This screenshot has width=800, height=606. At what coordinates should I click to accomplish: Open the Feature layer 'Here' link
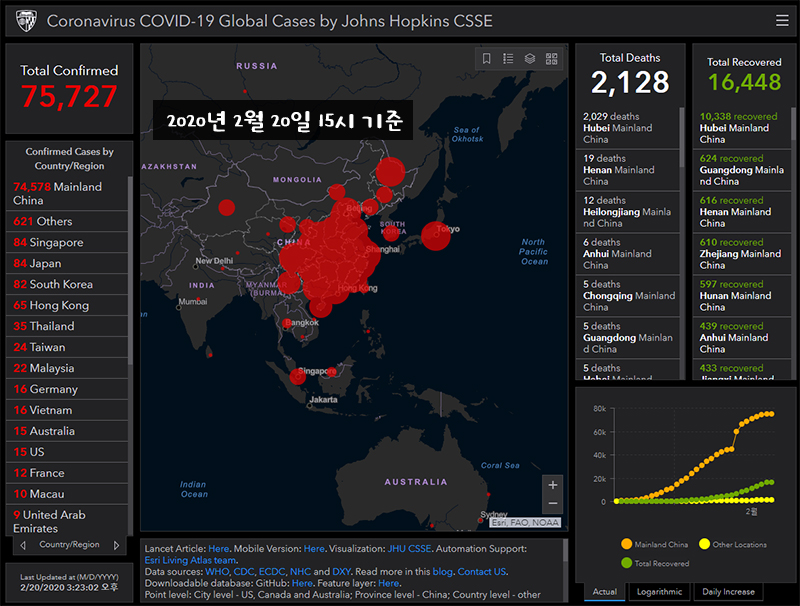pyautogui.click(x=389, y=583)
